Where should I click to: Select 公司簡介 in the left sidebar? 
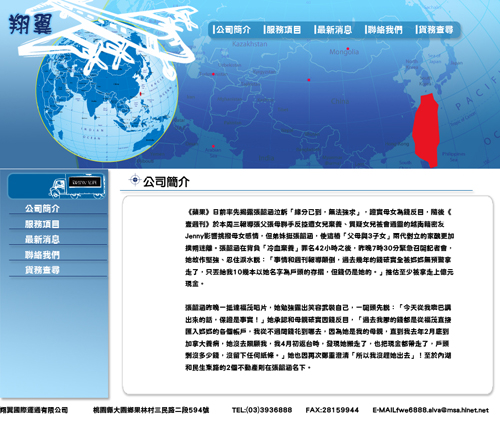(x=42, y=209)
